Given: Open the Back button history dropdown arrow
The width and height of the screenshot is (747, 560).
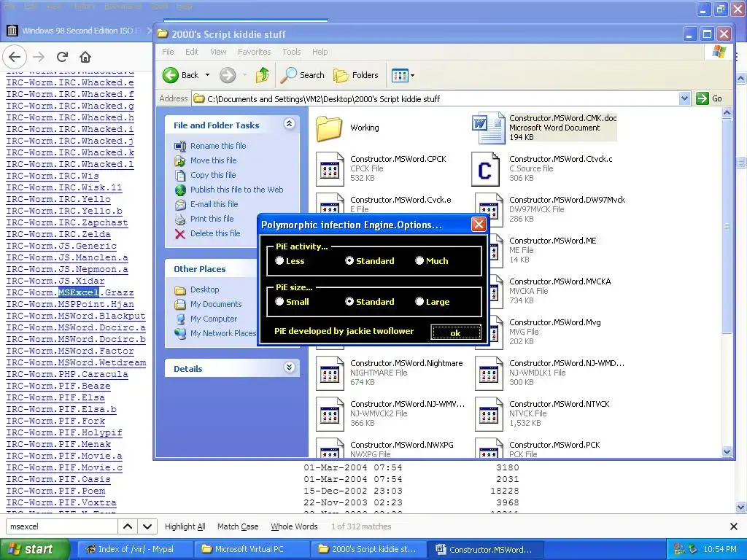Looking at the screenshot, I should click(207, 75).
